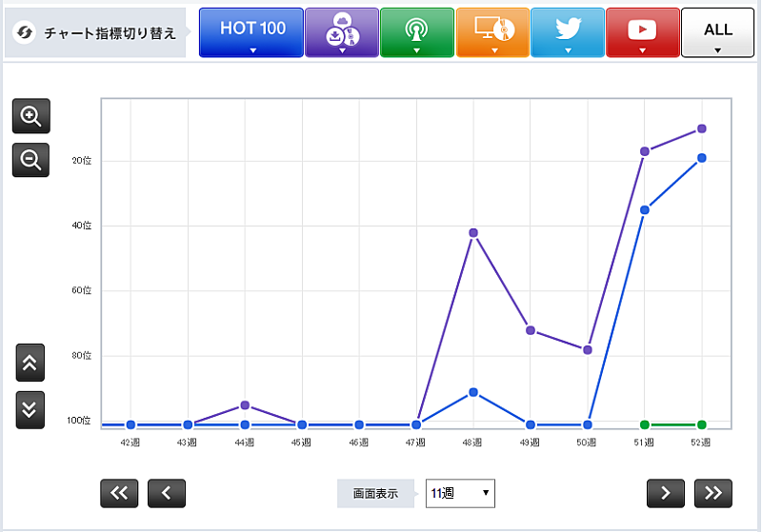762x532 pixels.
Task: Click the blue data point at week 52
Action: click(702, 158)
